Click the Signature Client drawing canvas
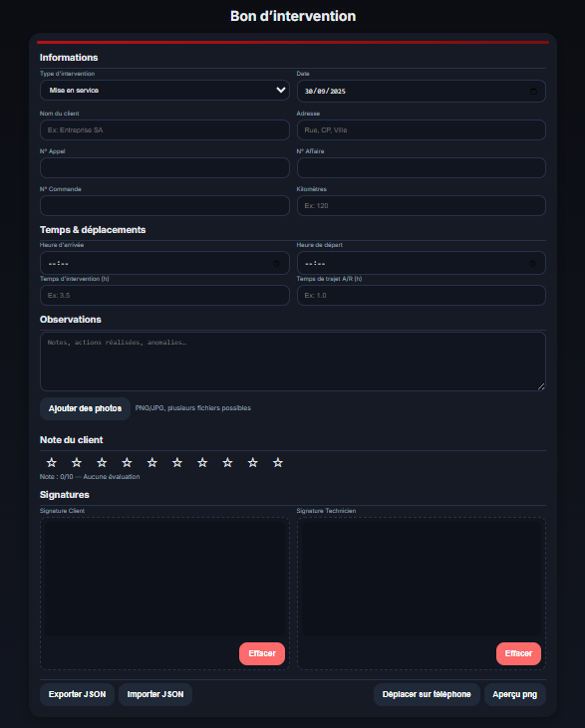The width and height of the screenshot is (585, 728). point(165,579)
